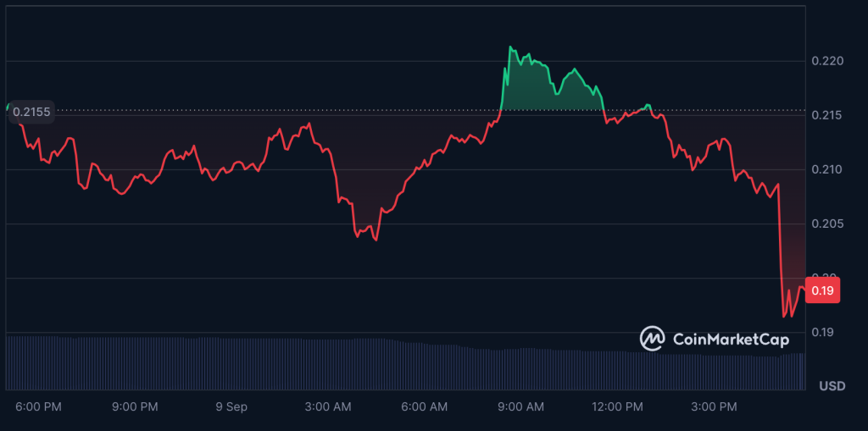Click the CoinMarketCap watermark text

(730, 340)
